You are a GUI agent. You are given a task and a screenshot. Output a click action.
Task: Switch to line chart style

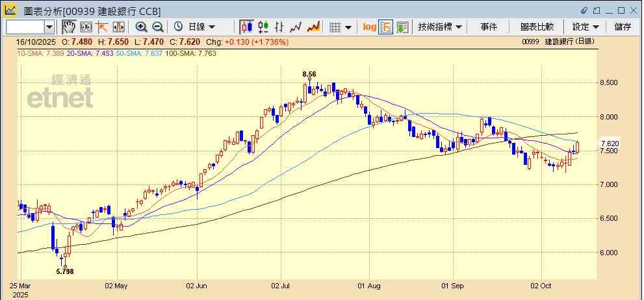point(296,27)
